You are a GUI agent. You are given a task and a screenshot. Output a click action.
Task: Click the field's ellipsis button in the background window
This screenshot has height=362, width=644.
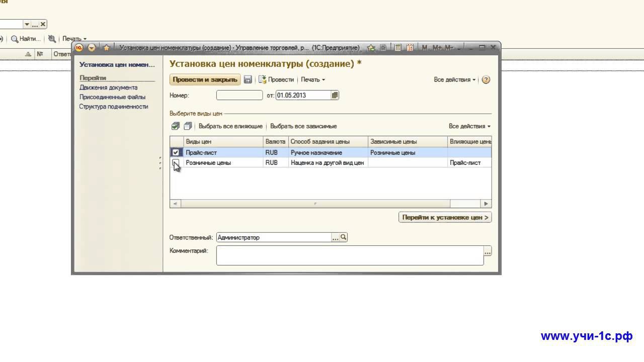coord(35,24)
